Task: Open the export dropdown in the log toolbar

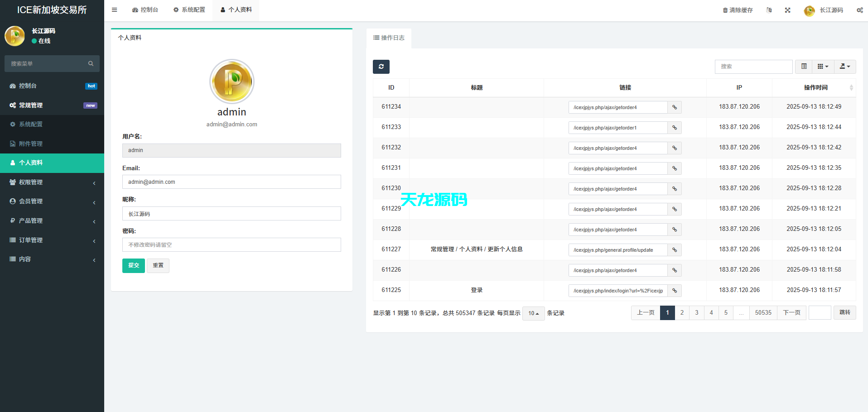Action: click(x=845, y=66)
